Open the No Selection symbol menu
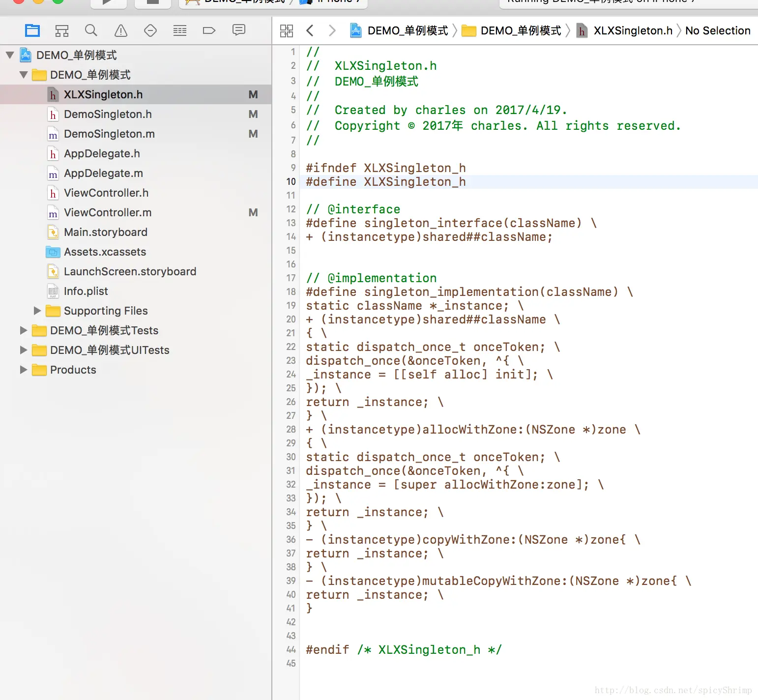Viewport: 758px width, 700px height. 718,30
